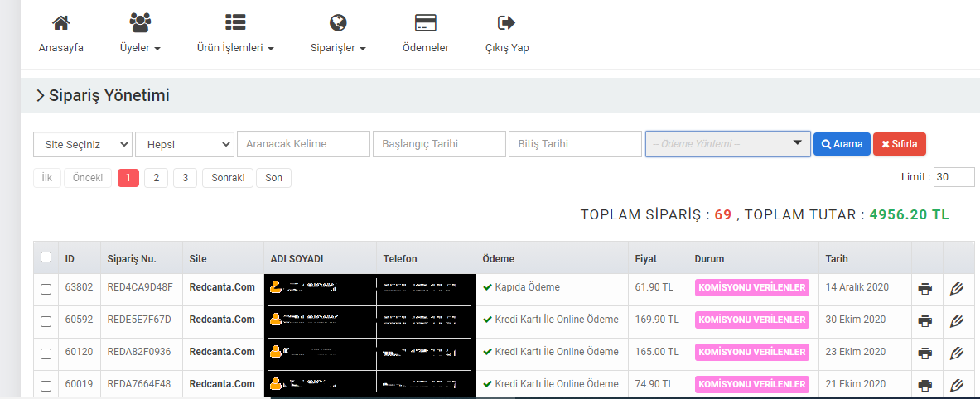Screen dimensions: 980x399
Task: Click the Son pagination button
Action: click(273, 178)
